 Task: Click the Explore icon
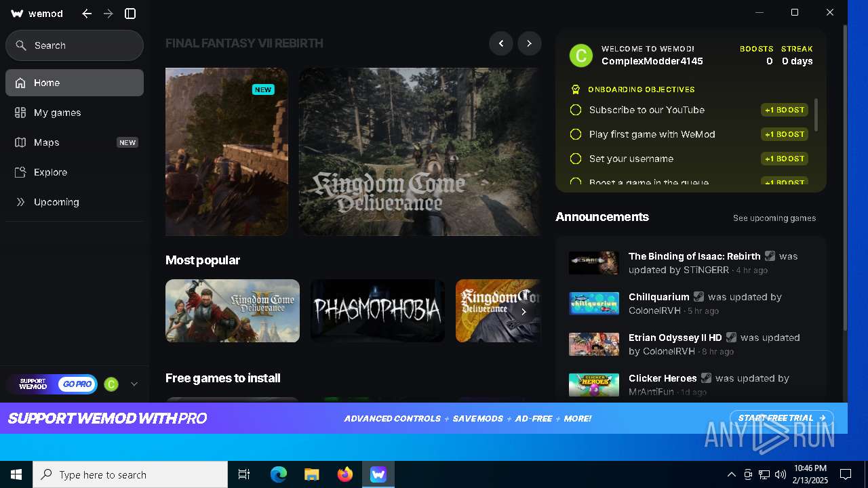[20, 172]
